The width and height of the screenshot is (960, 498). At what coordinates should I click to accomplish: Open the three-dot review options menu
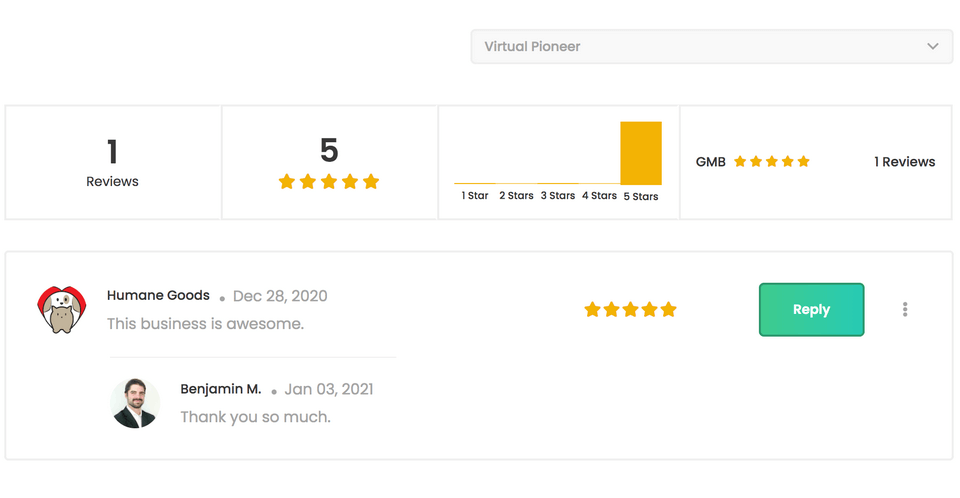[x=905, y=309]
